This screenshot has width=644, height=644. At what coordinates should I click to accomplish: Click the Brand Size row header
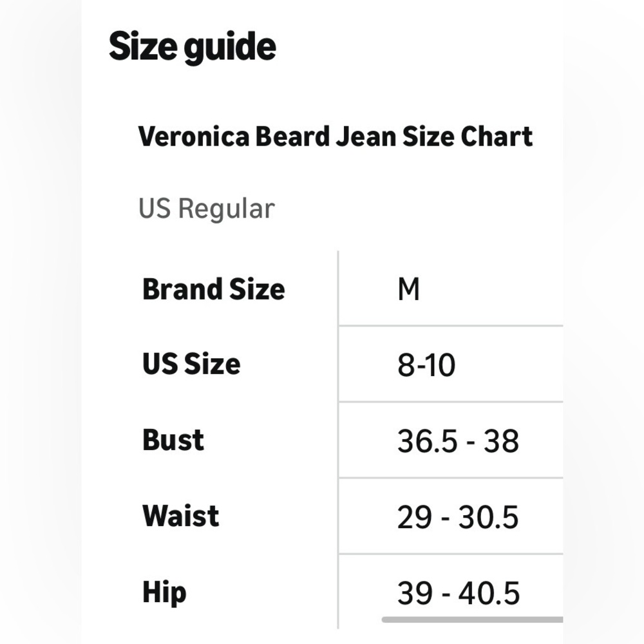pyautogui.click(x=214, y=289)
